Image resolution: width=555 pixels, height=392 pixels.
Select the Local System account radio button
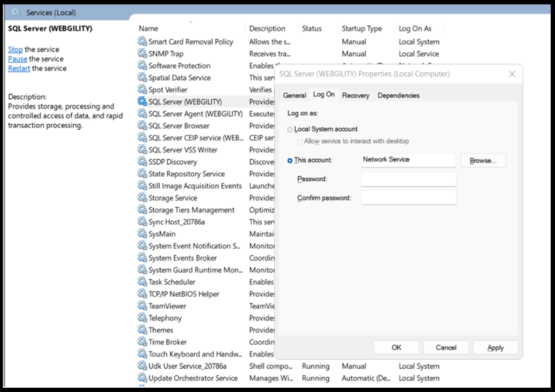290,129
